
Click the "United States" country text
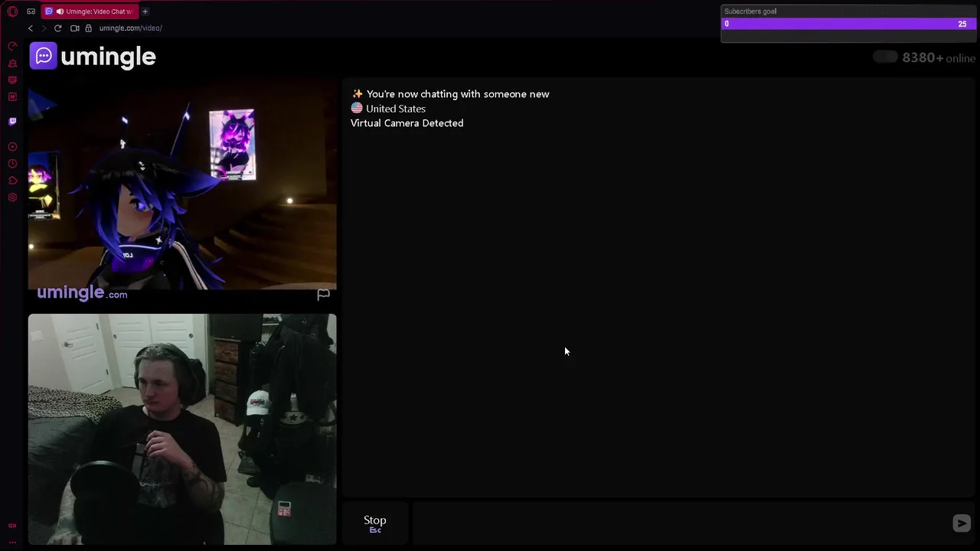(x=396, y=109)
